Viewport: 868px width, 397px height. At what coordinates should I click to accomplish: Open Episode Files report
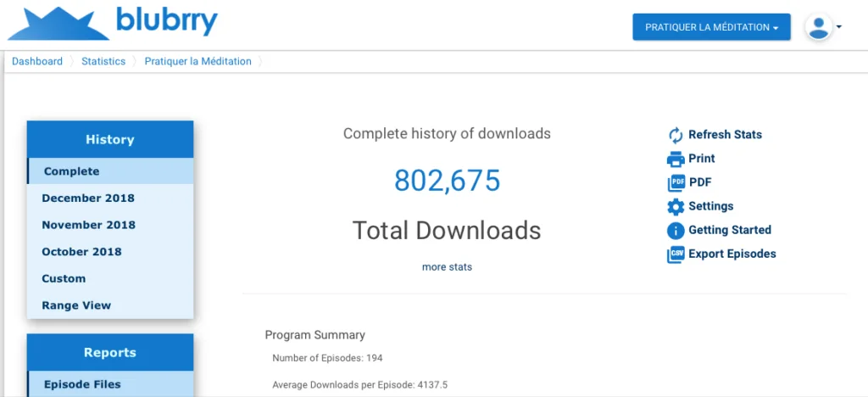(x=110, y=383)
